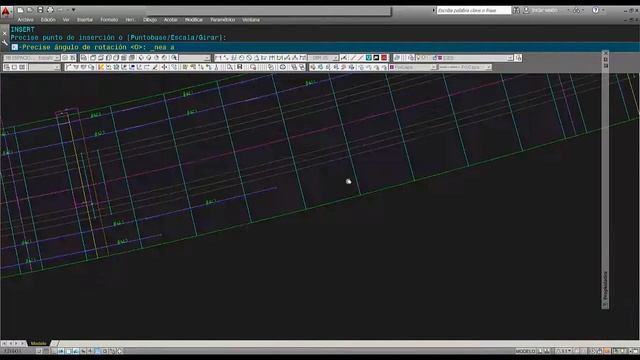Click the Undo arrow in quick access toolbar

60,10
